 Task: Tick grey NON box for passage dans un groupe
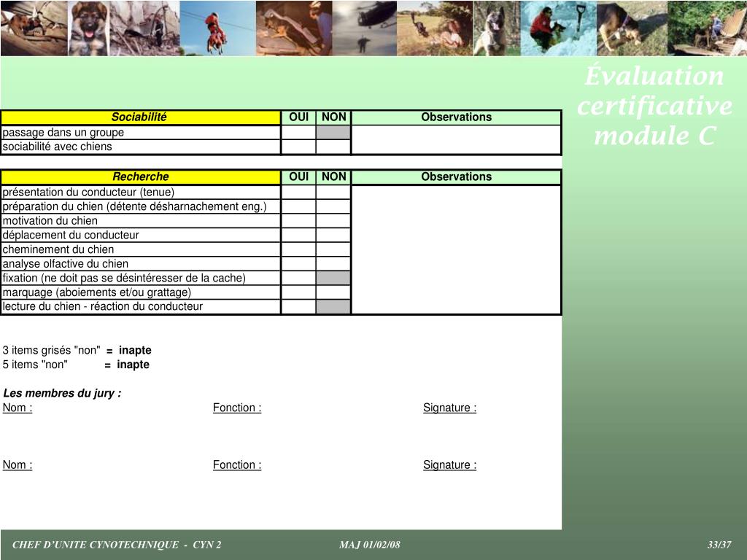[x=333, y=133]
